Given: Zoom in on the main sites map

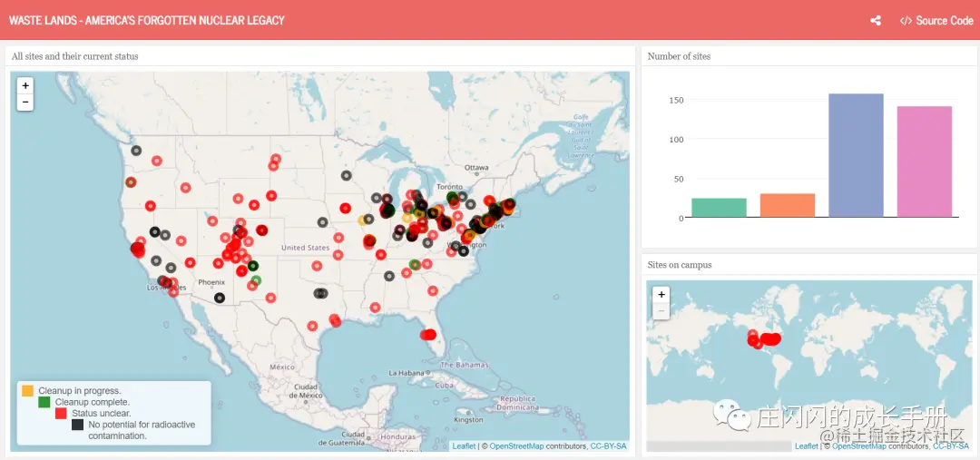Looking at the screenshot, I should (x=25, y=85).
